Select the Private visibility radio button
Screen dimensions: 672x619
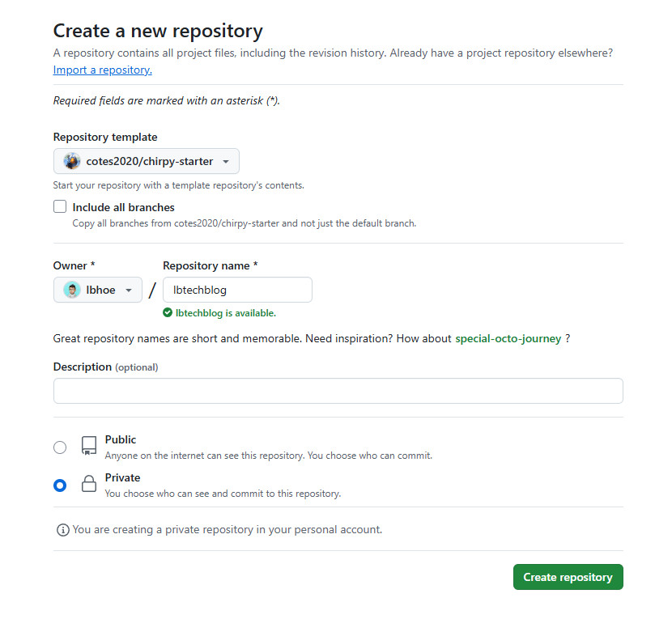60,485
